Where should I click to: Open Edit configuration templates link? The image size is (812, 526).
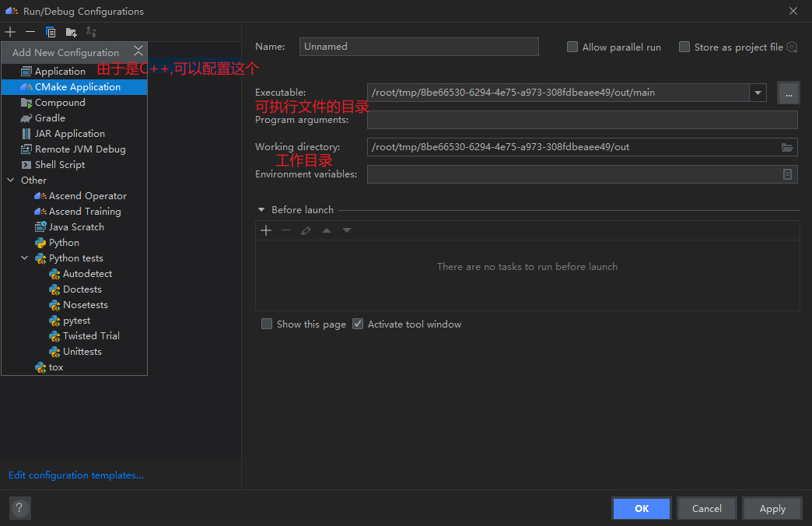[76, 475]
